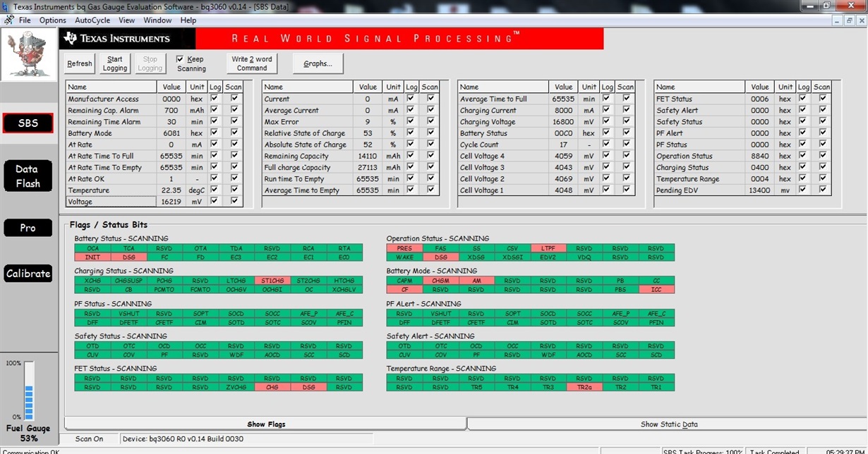Viewport: 868px width, 454px height.
Task: Click the Refresh button
Action: point(79,63)
